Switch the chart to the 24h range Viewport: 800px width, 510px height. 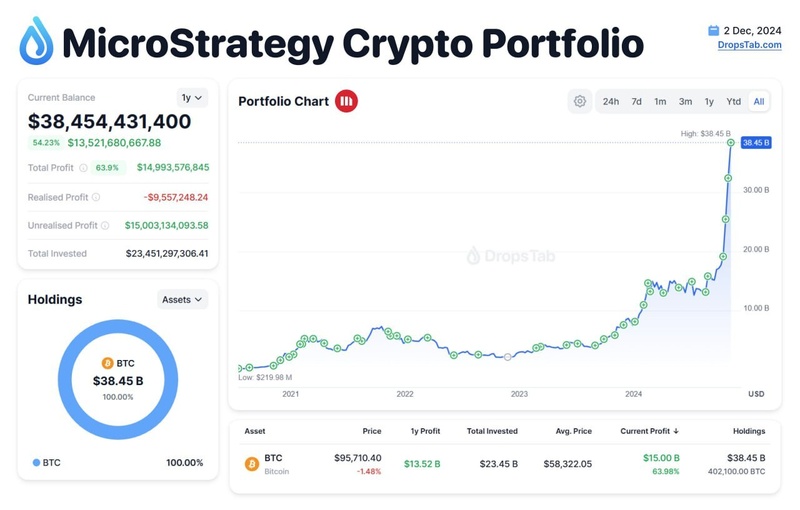(x=610, y=101)
